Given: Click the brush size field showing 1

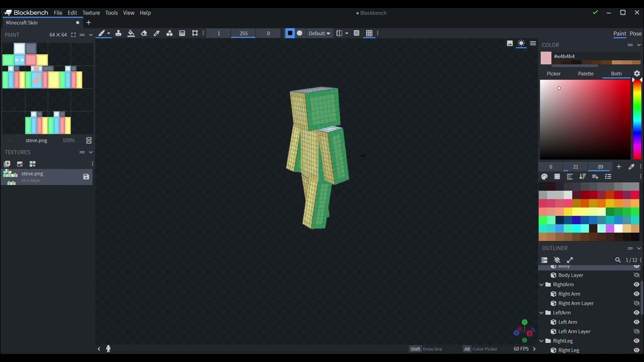Looking at the screenshot, I should tap(218, 33).
